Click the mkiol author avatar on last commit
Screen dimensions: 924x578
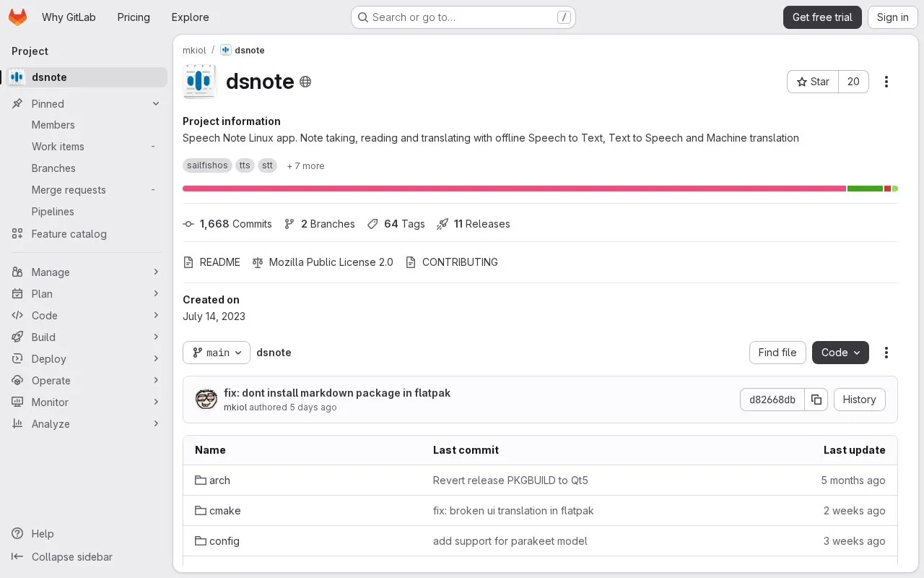(x=206, y=400)
